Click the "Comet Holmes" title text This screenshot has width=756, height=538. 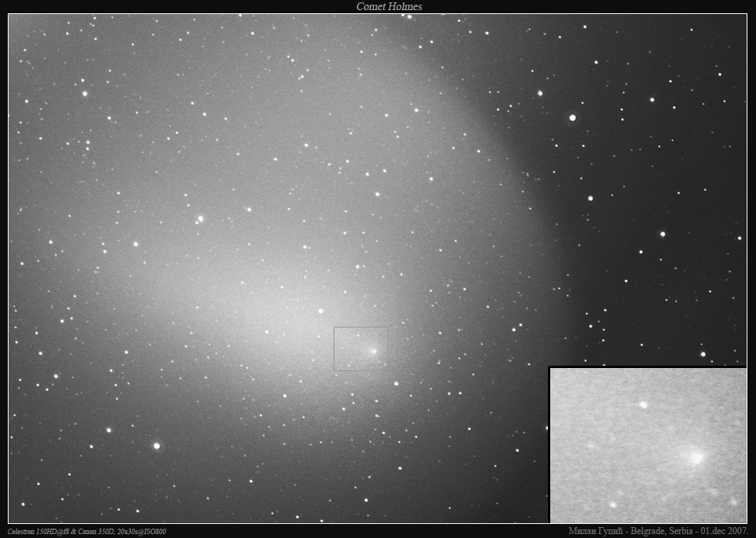tap(389, 6)
